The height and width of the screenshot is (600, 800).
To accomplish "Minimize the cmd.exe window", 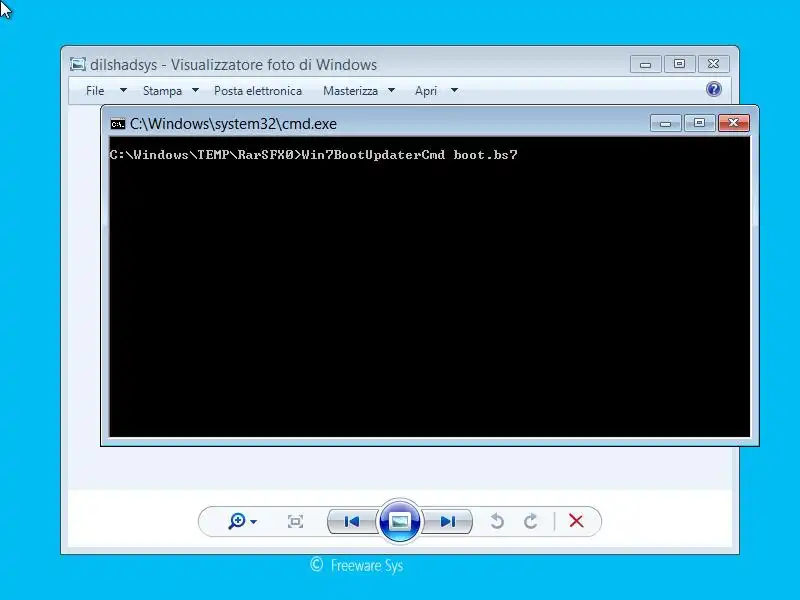I will click(665, 123).
